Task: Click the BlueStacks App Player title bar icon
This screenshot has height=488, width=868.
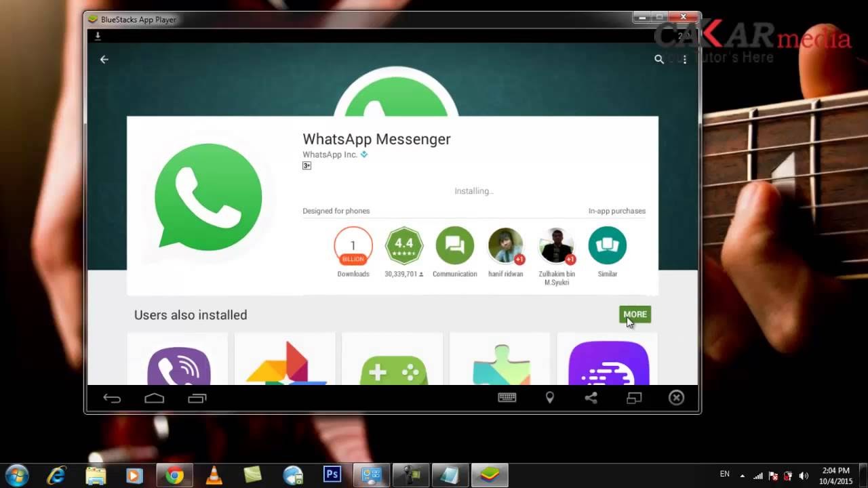Action: [93, 20]
